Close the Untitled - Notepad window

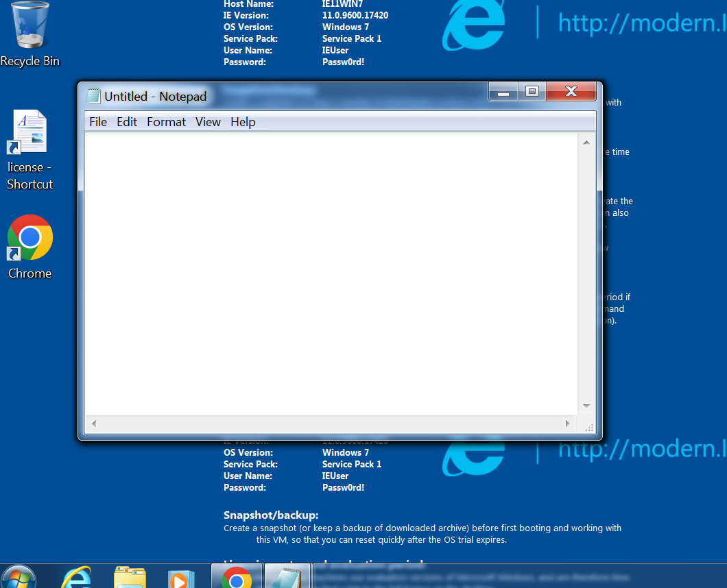tap(571, 92)
